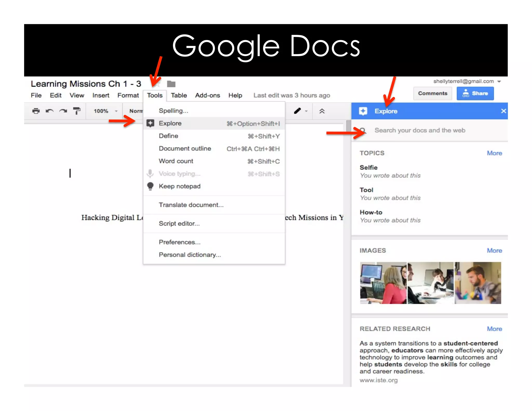Click More link beside RELATED RESEARCH

coord(494,329)
